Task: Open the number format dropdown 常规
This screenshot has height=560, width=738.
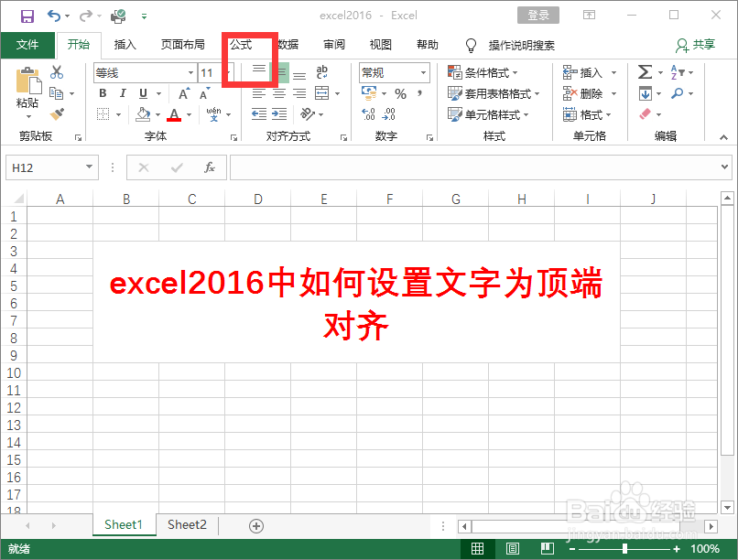Action: coord(423,72)
